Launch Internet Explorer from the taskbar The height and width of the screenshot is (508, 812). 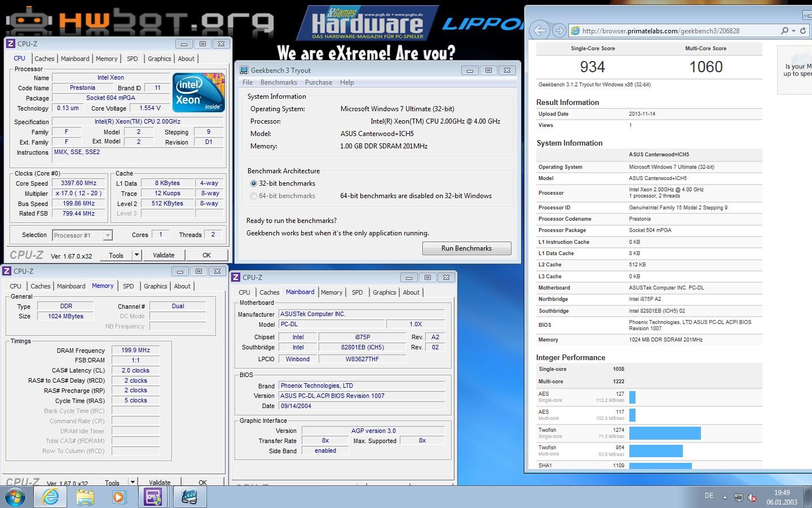(x=50, y=497)
